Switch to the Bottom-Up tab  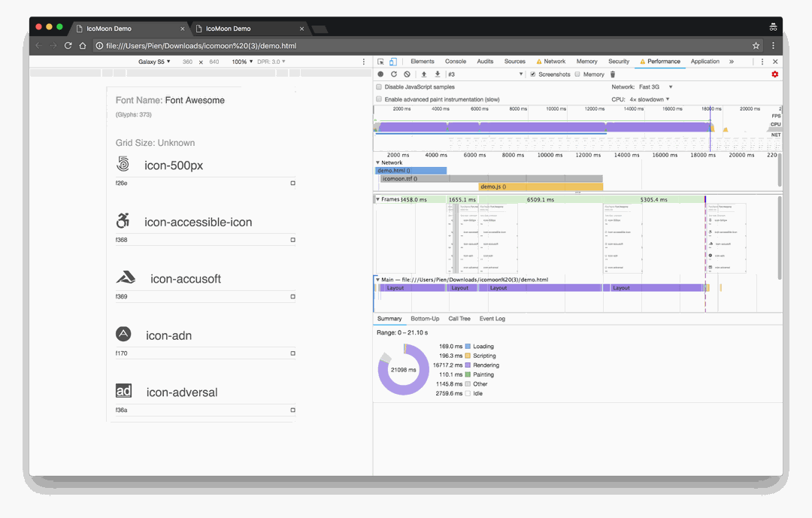[x=425, y=319]
